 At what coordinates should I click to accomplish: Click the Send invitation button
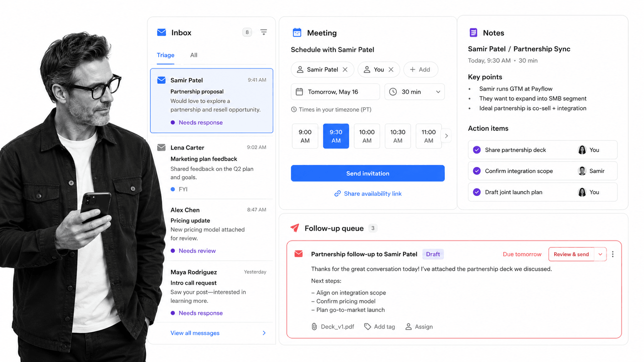coord(368,173)
